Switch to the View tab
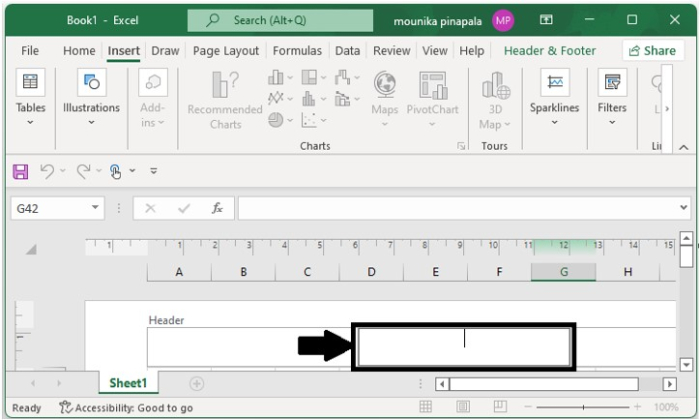 [x=435, y=50]
